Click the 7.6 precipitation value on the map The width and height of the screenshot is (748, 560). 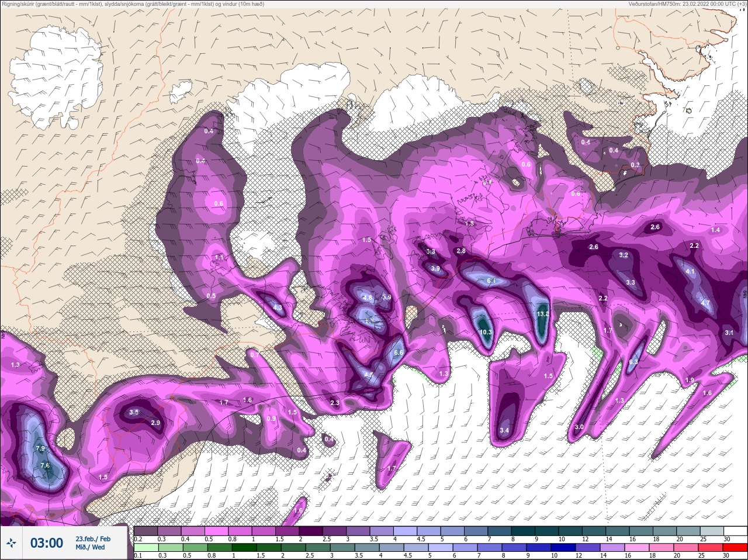[45, 465]
